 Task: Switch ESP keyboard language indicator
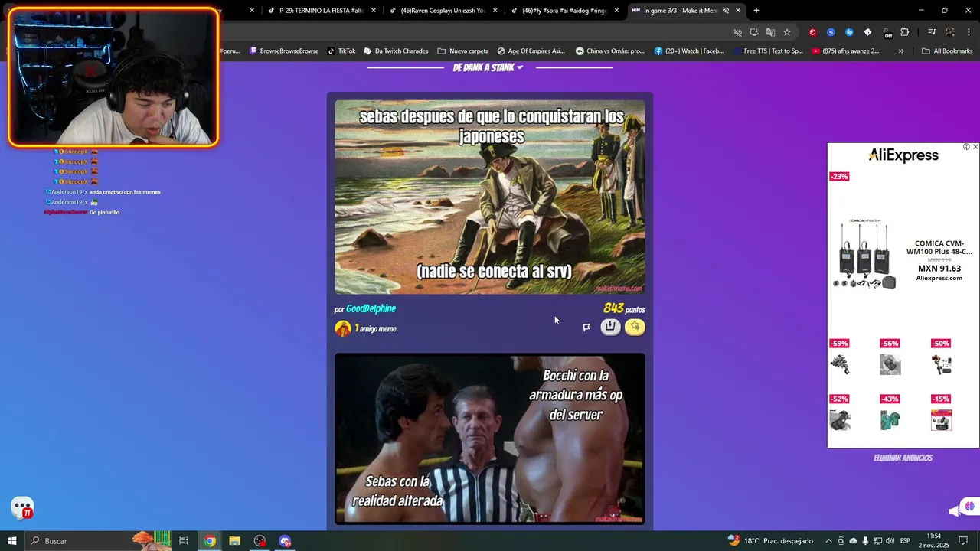(905, 541)
